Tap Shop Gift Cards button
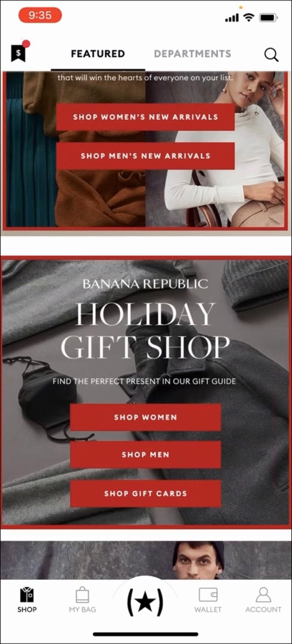Image resolution: width=292 pixels, height=644 pixels. pos(145,494)
